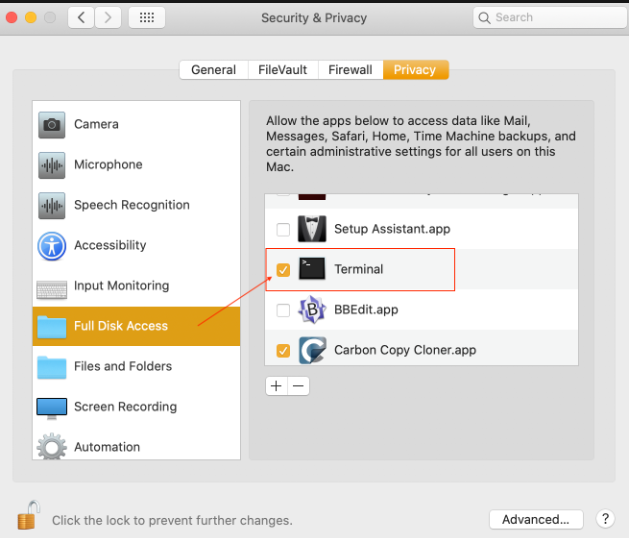Open the help question mark button
Image resolution: width=629 pixels, height=538 pixels.
pyautogui.click(x=605, y=519)
